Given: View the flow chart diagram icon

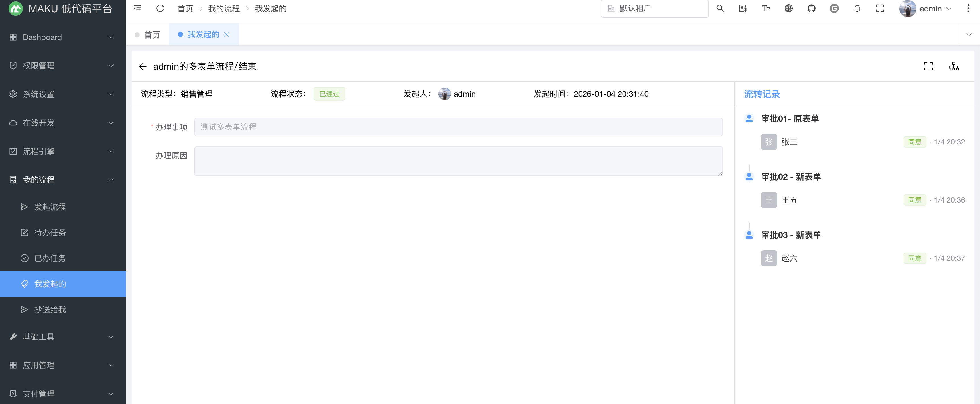Looking at the screenshot, I should point(953,66).
